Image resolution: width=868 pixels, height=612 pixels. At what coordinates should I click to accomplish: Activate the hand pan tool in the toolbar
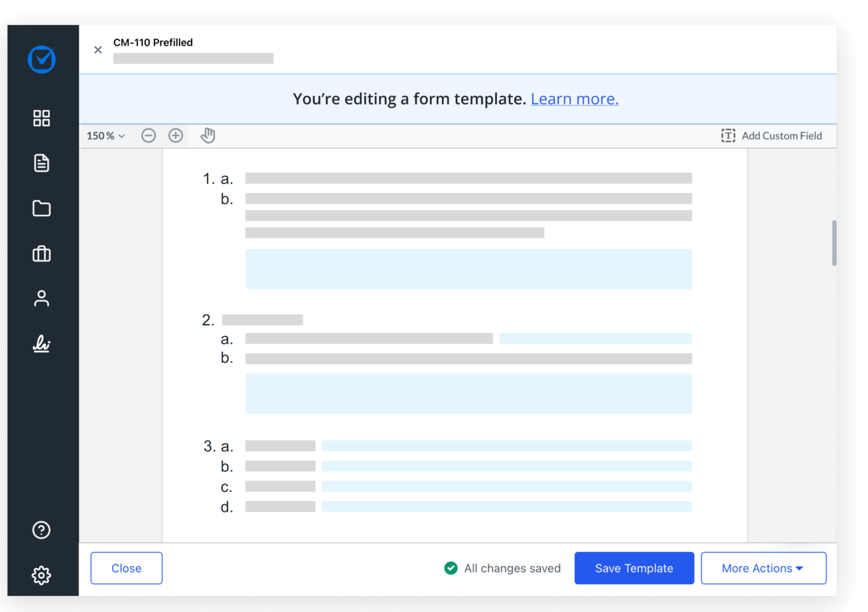coord(208,135)
